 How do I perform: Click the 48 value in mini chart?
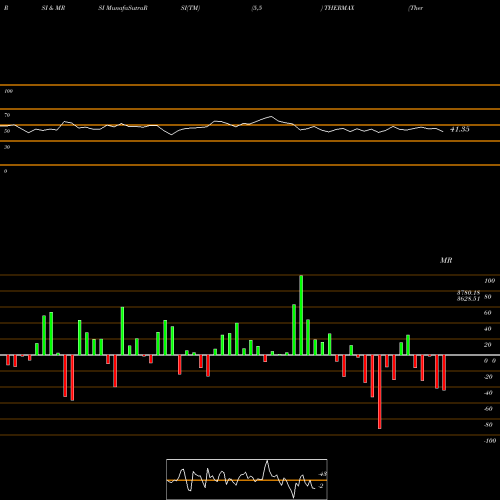coord(323,474)
